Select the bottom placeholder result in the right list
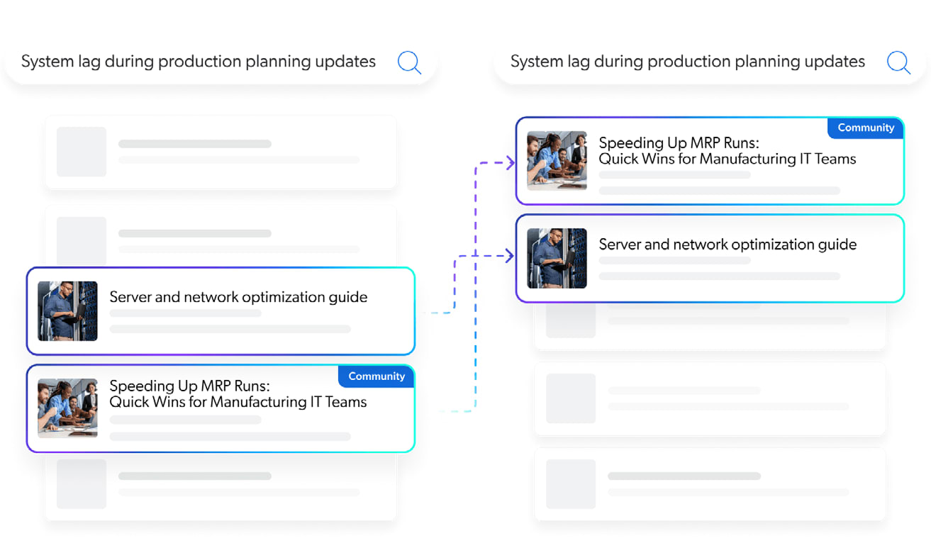This screenshot has width=931, height=560. point(710,484)
